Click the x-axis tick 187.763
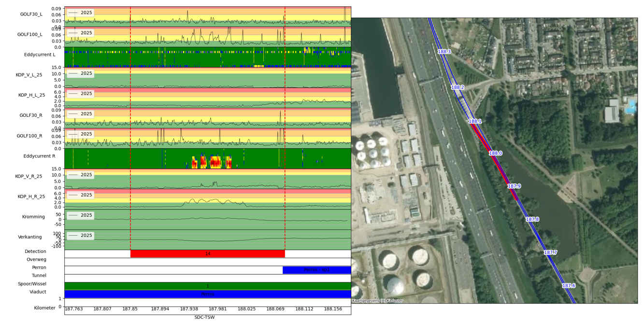This screenshot has width=644, height=321. point(73,309)
